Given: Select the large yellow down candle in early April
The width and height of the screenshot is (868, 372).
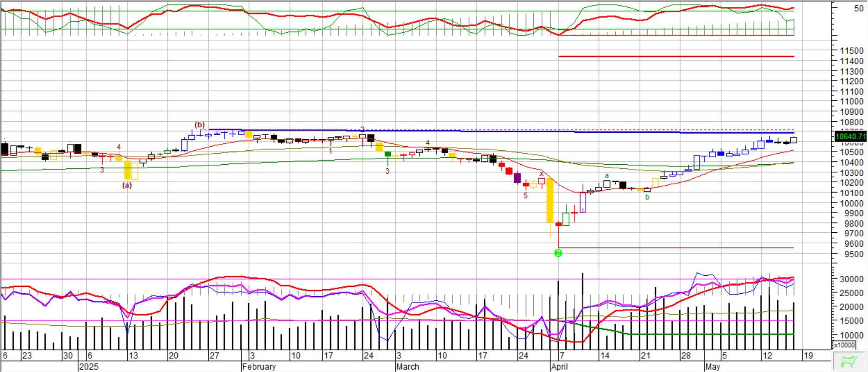Looking at the screenshot, I should pos(550,200).
